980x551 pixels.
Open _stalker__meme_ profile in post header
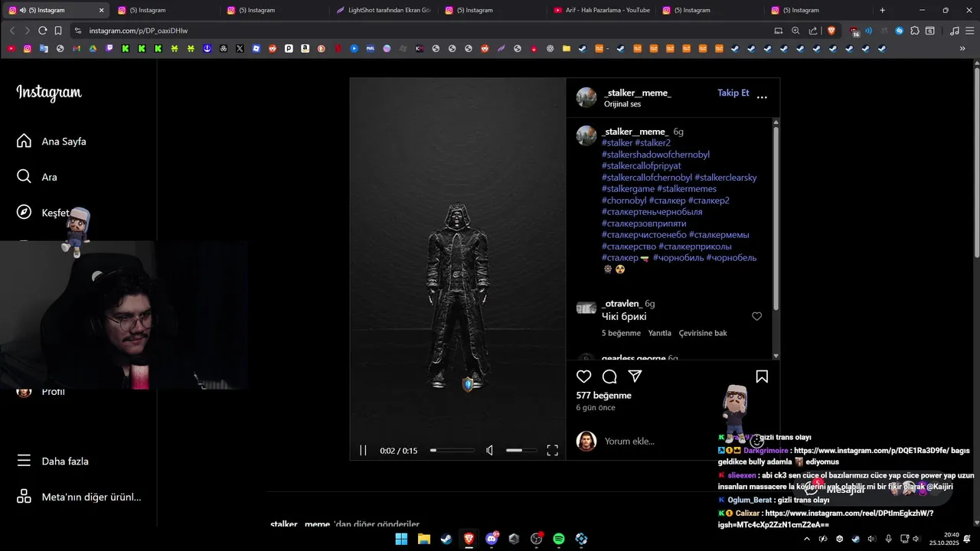pos(638,93)
